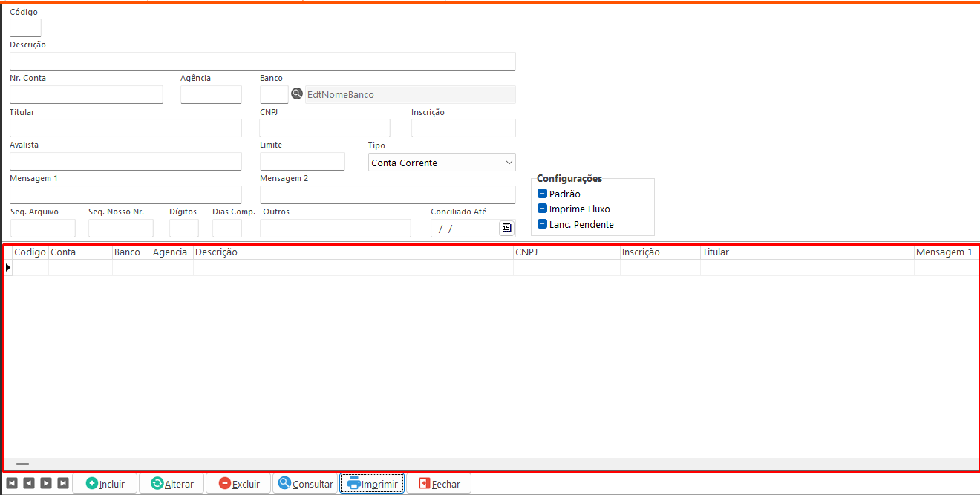Click the CNPJ column header in grid
The height and width of the screenshot is (495, 980).
pyautogui.click(x=566, y=252)
